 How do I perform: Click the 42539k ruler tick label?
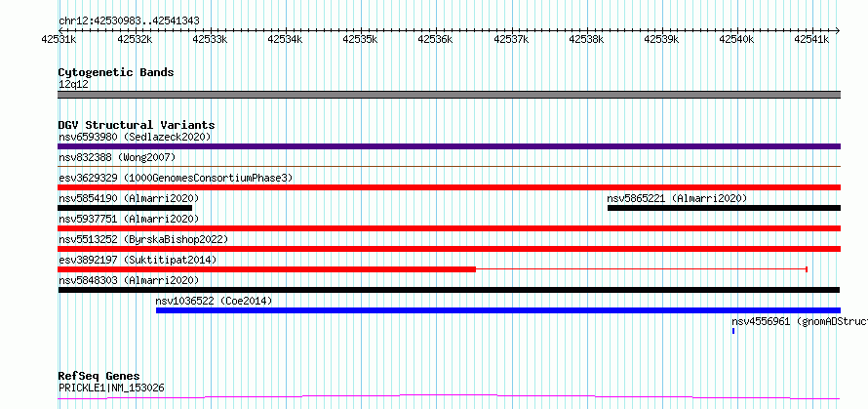click(x=661, y=39)
